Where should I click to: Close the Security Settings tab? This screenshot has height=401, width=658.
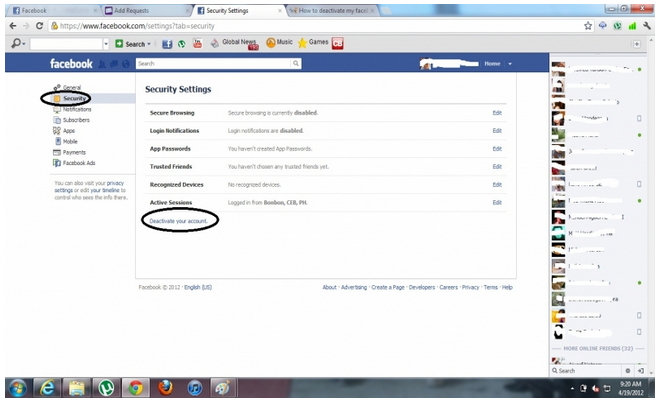[x=280, y=10]
